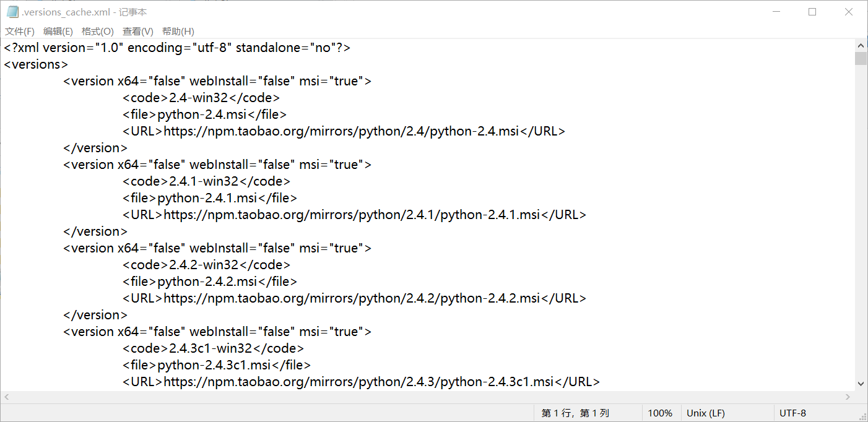Click the horizontal scrollbar left arrow
Screen dimensions: 868x422
click(x=7, y=397)
